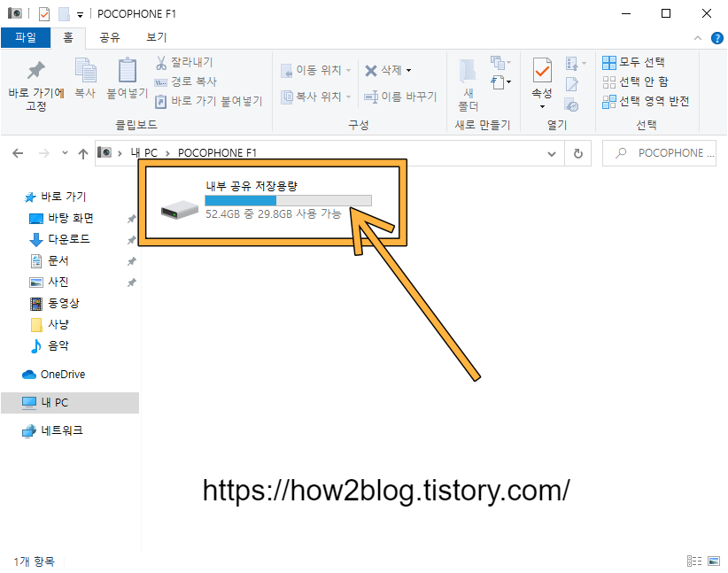Image resolution: width=728 pixels, height=573 pixels.
Task: Open Move to (이동 위치) dropdown
Action: (316, 70)
